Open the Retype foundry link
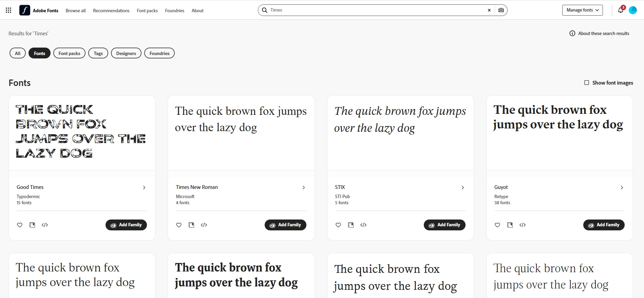 [x=501, y=196]
